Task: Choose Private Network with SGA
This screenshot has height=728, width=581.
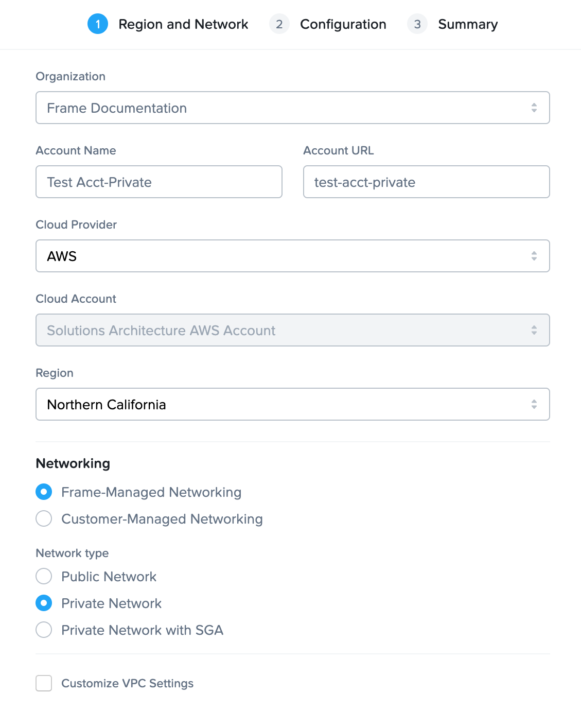Action: [44, 630]
